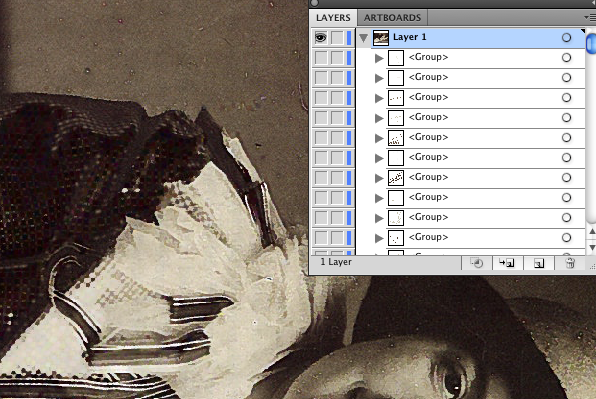Click Create New Sublayer icon
This screenshot has height=399, width=596.
coord(507,263)
